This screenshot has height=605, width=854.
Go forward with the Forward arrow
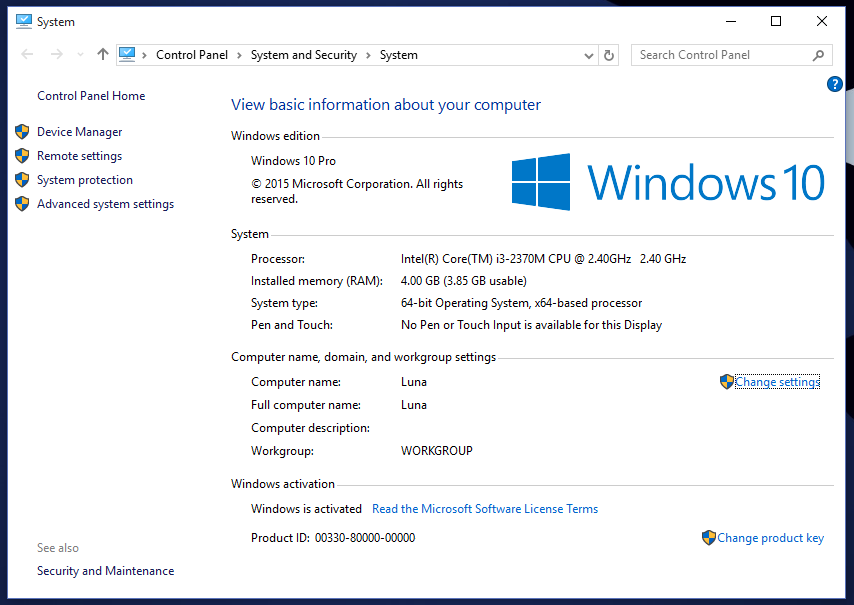click(x=57, y=54)
